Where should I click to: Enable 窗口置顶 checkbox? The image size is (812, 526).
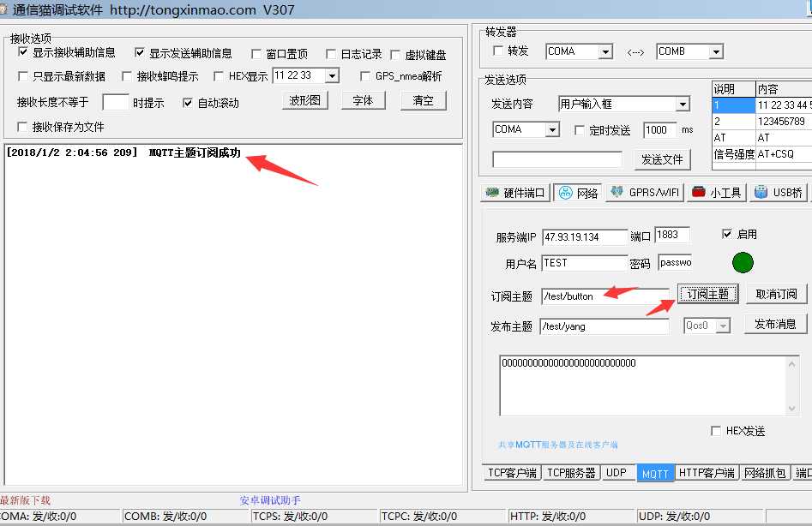click(256, 54)
